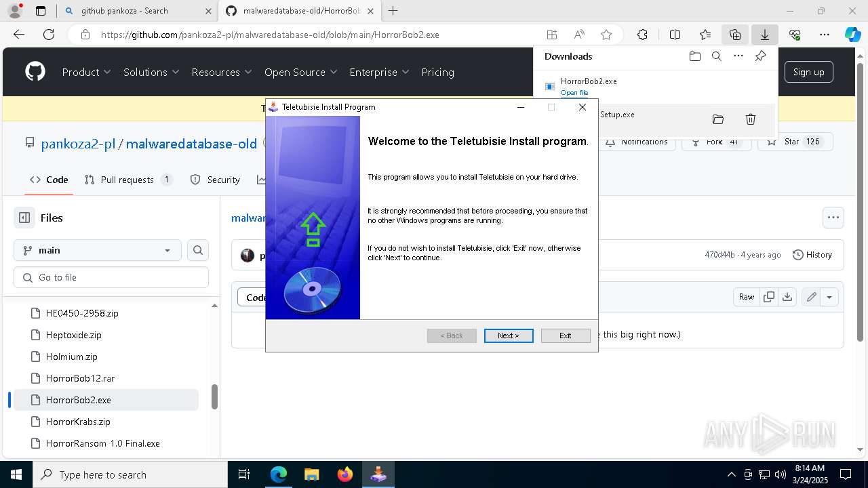Expand the Open Source menu
The width and height of the screenshot is (868, 488).
pyautogui.click(x=301, y=72)
